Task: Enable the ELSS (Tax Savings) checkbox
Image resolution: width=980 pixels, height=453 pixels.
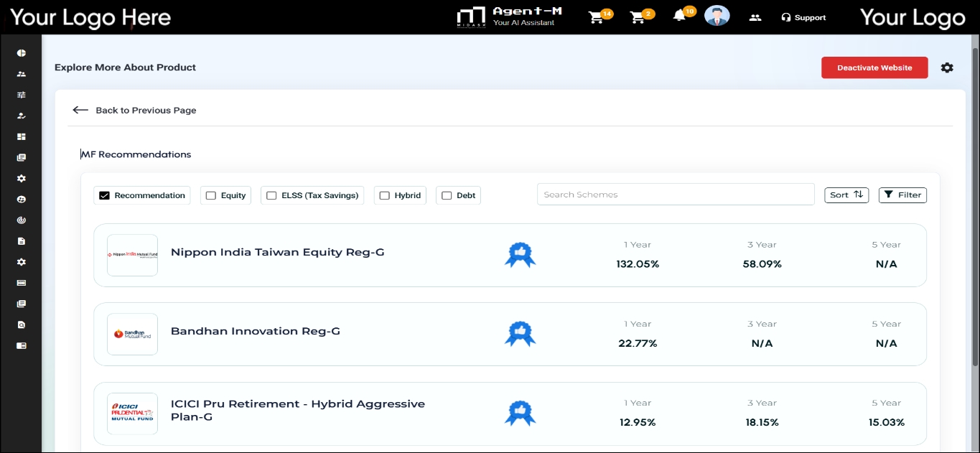Action: tap(271, 195)
